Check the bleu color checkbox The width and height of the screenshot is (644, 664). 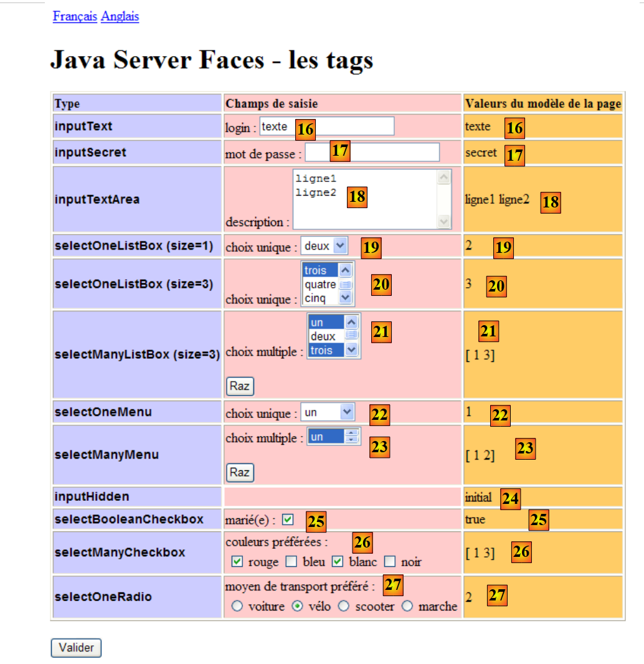click(291, 562)
